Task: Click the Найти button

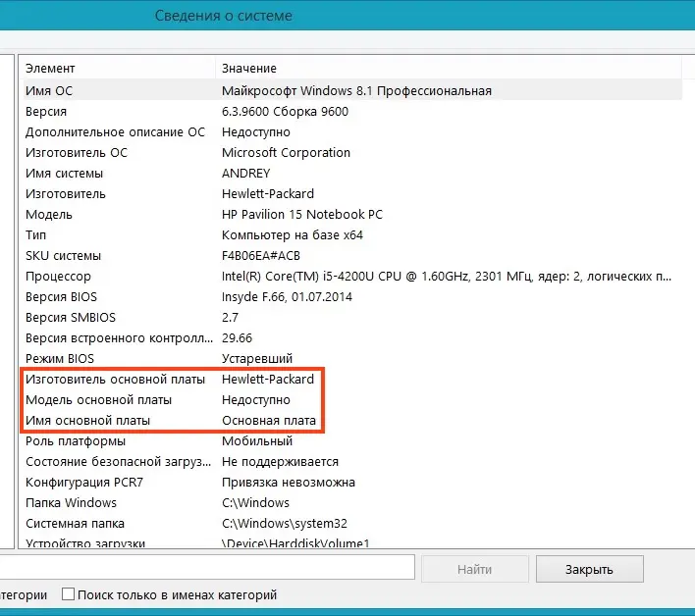Action: pyautogui.click(x=475, y=569)
